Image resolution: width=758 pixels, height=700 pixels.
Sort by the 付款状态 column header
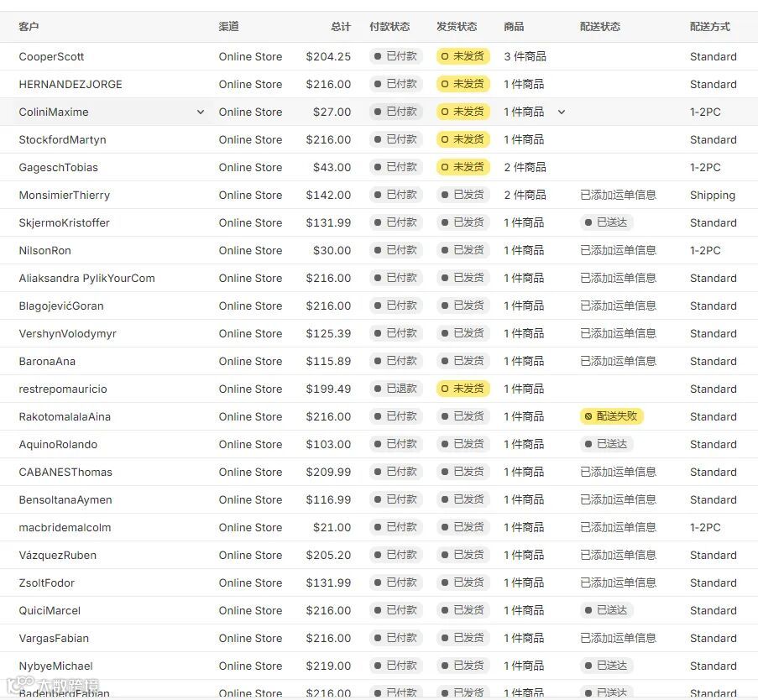389,27
